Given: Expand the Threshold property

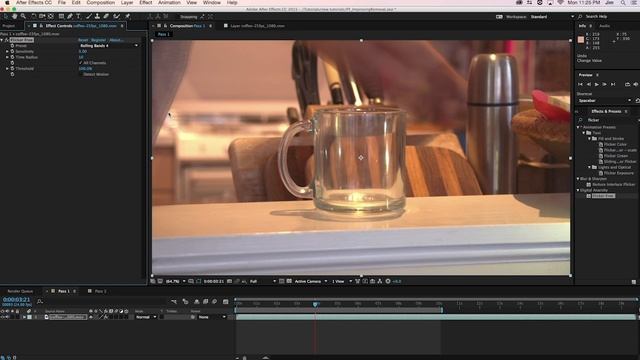Looking at the screenshot, I should tap(7, 69).
